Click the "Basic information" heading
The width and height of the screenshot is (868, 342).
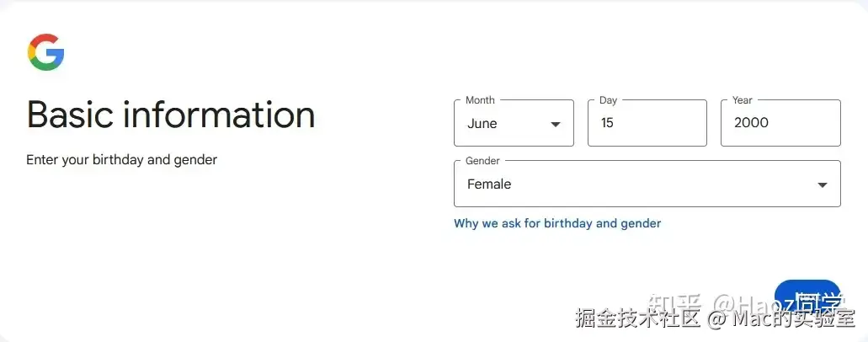(171, 114)
